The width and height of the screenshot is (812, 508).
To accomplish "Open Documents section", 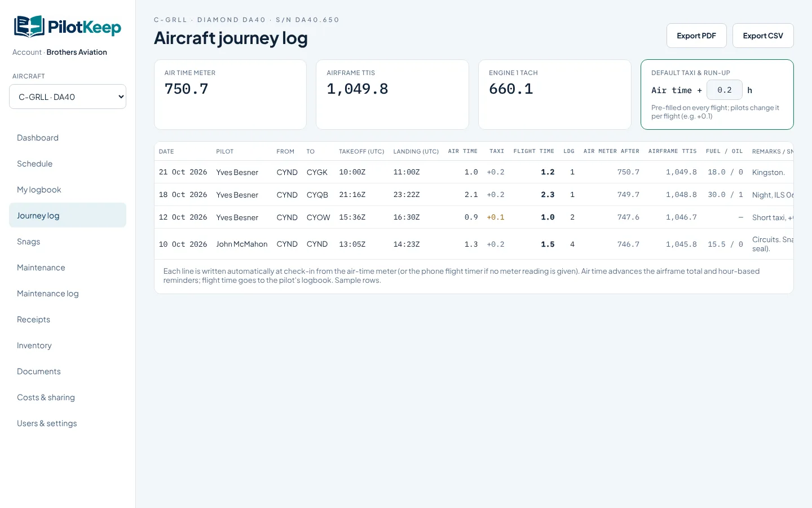I will [x=68, y=371].
